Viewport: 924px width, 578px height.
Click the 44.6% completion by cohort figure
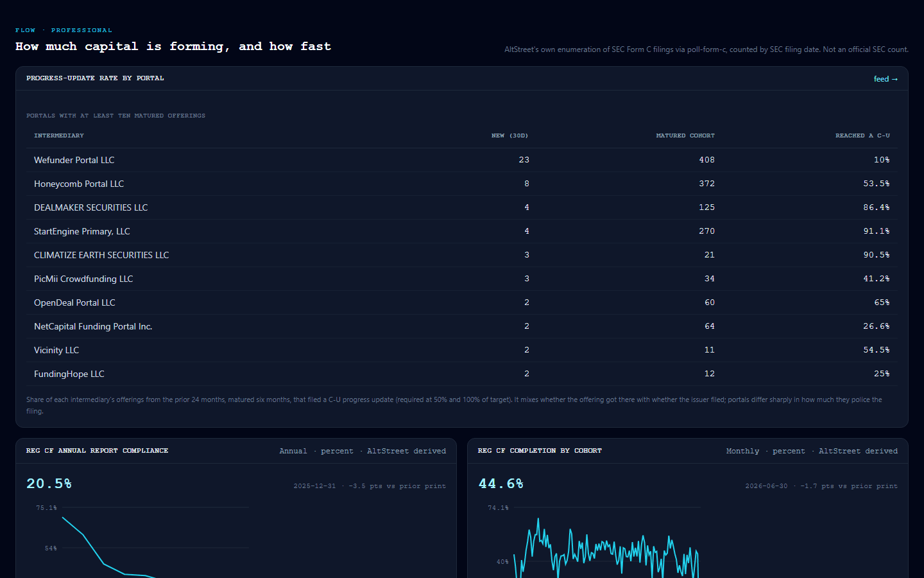(501, 484)
